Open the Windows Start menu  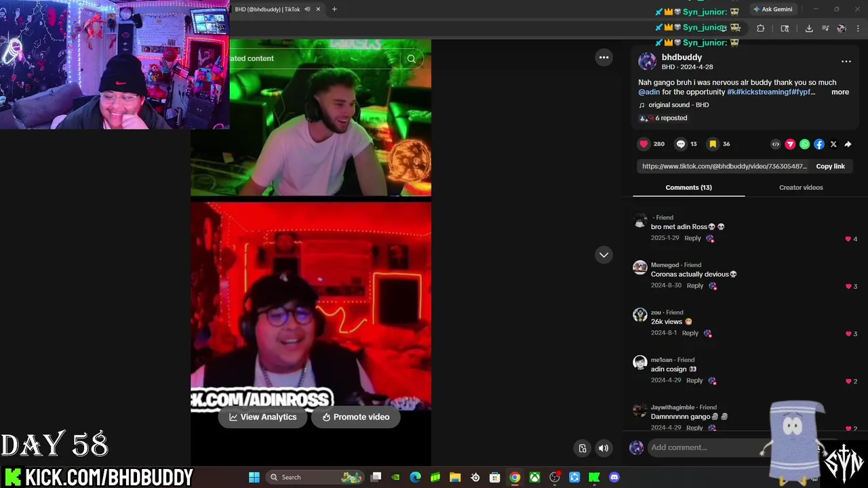click(x=254, y=477)
